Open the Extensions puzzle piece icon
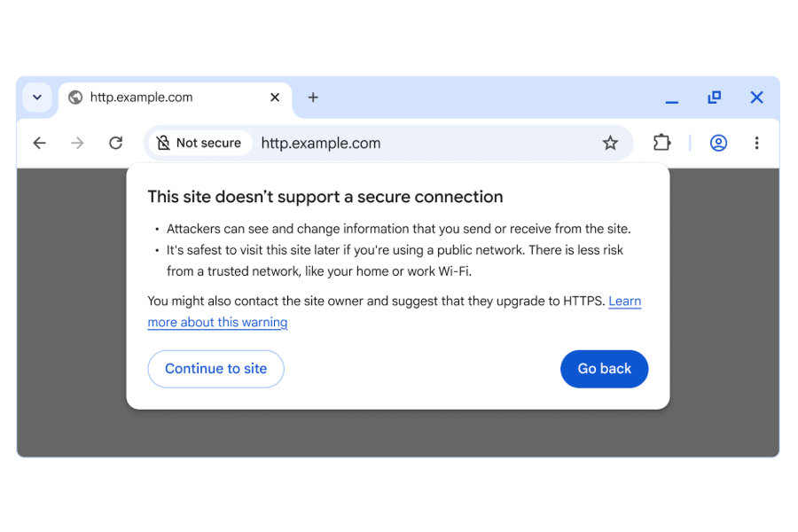 pyautogui.click(x=661, y=142)
